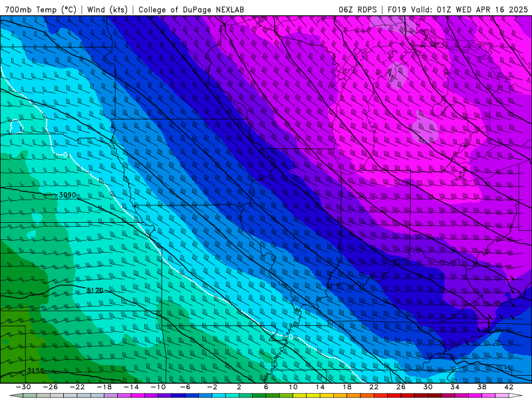The width and height of the screenshot is (532, 399).
Task: Click the −30 color scale label
Action: tap(23, 387)
